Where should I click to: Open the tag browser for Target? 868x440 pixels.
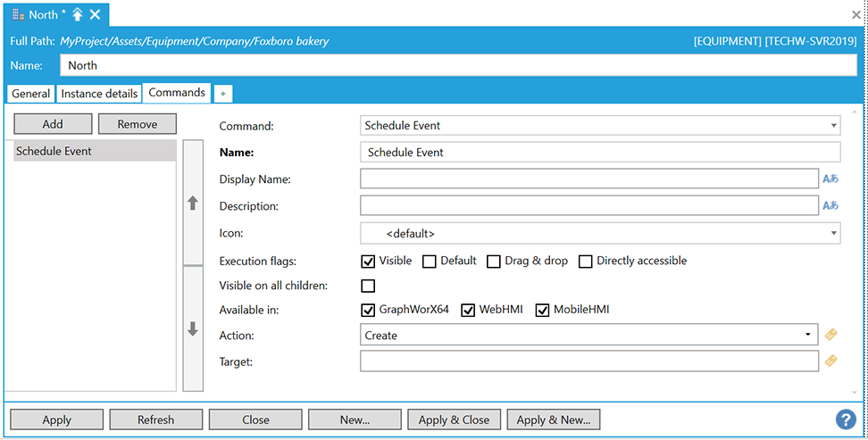coord(830,361)
